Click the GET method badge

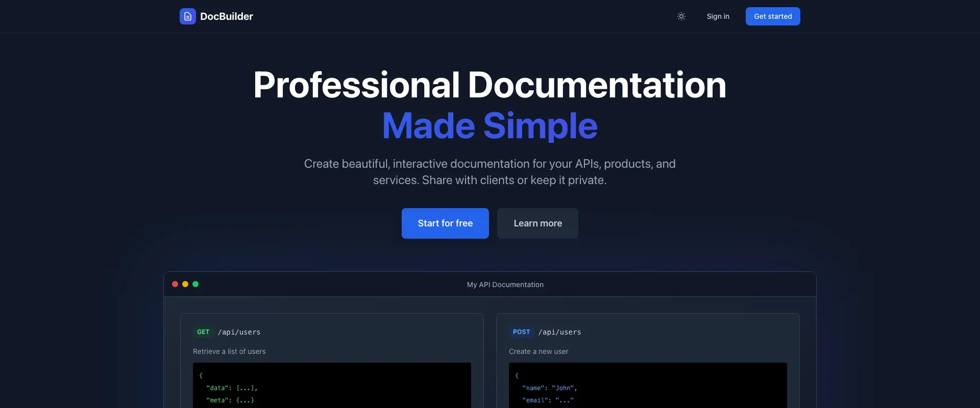tap(203, 332)
